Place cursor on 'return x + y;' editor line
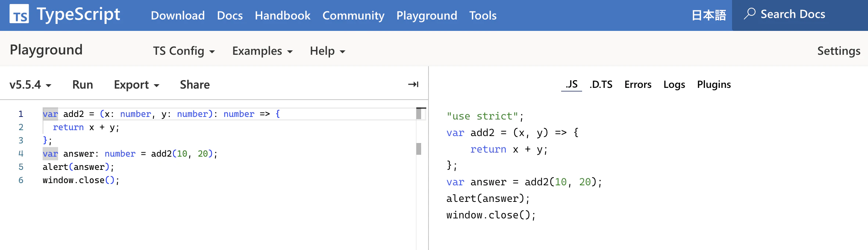The image size is (868, 250). tap(86, 127)
